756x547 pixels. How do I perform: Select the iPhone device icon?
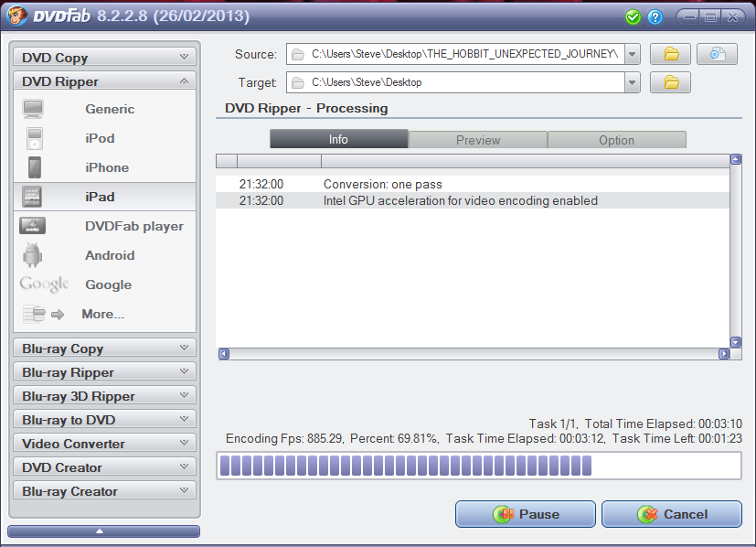(x=34, y=167)
